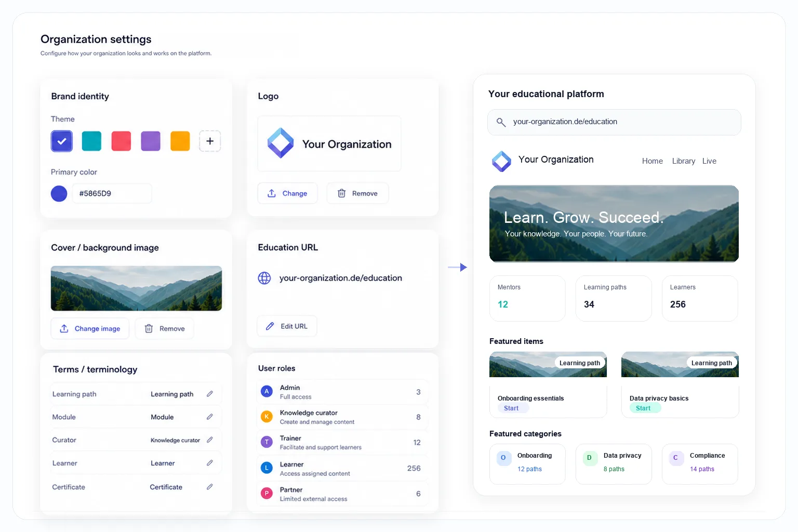This screenshot has width=798, height=532.
Task: Select the checked blue theme swatch
Action: coord(62,141)
